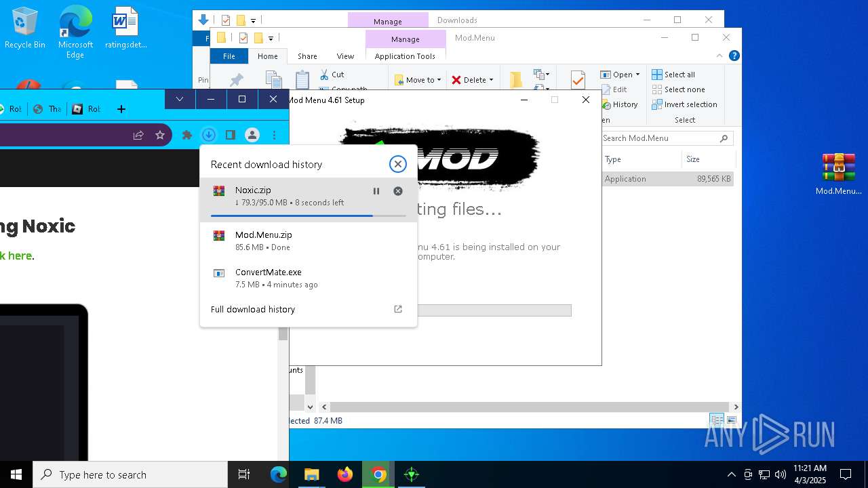Image resolution: width=868 pixels, height=488 pixels.
Task: Click History in Explorer ribbon
Action: 619,104
